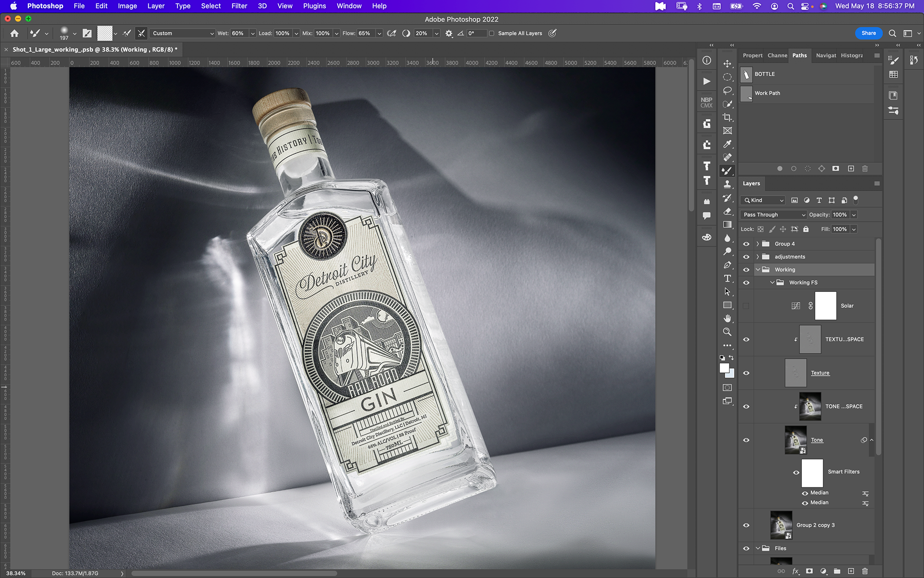Switch to the Properties tab

coord(753,55)
